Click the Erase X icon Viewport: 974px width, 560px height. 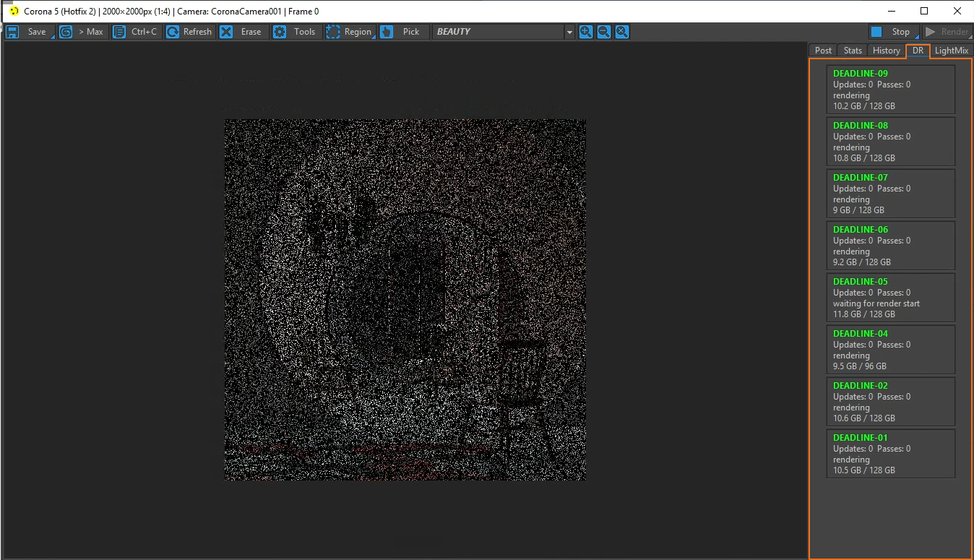pos(226,32)
